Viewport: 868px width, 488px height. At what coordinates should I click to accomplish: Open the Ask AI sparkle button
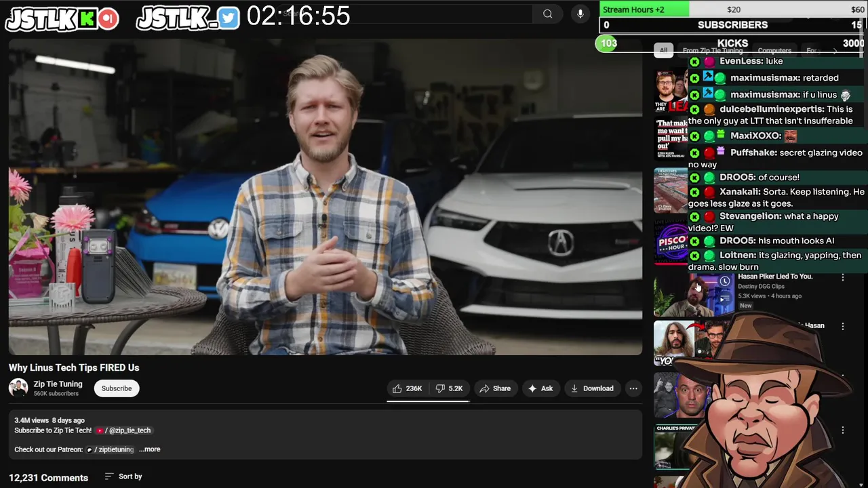[x=540, y=388]
